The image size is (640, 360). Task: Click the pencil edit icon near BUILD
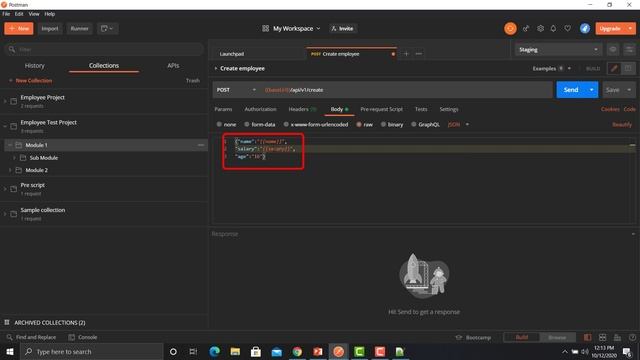tap(614, 69)
